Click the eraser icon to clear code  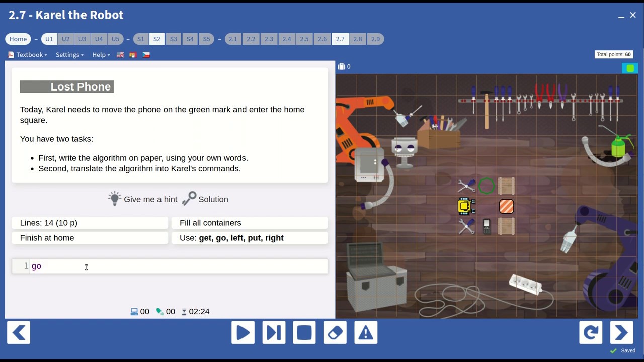pos(335,333)
